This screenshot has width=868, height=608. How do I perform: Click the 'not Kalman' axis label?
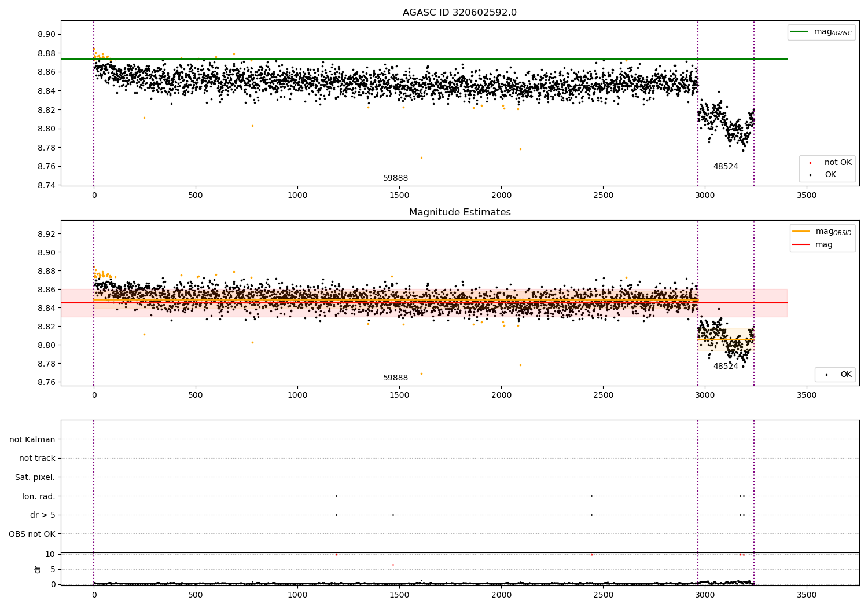32,439
